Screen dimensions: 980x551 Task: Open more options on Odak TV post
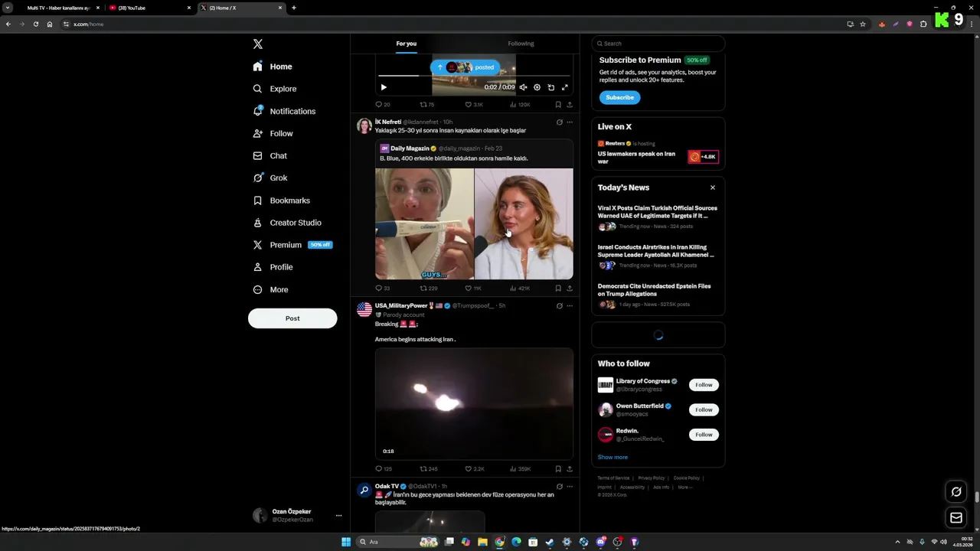click(570, 487)
